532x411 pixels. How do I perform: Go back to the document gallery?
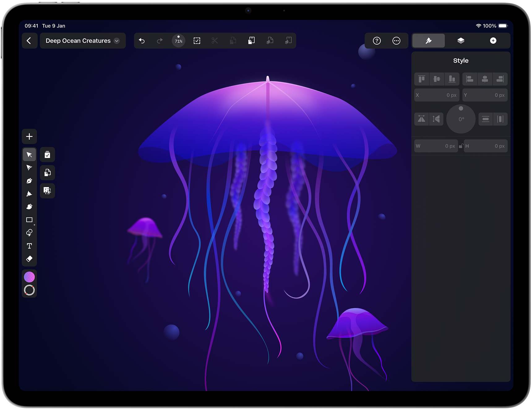(x=29, y=41)
